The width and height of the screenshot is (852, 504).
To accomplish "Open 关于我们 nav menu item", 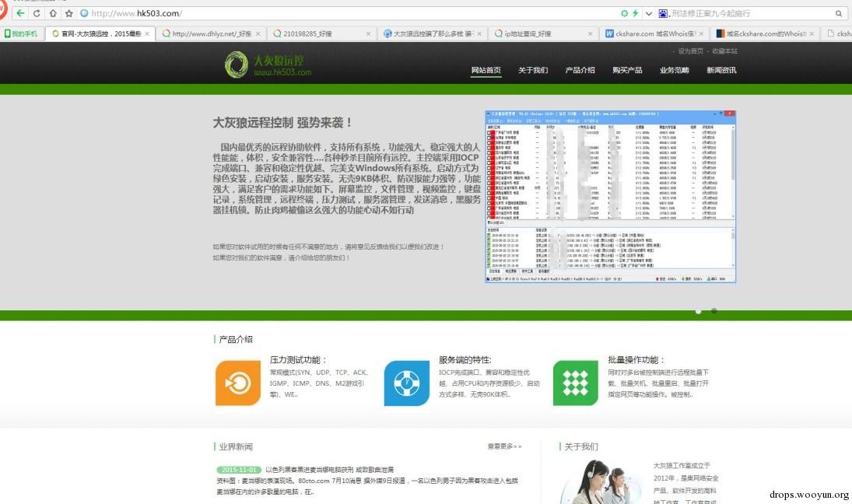I will (x=533, y=70).
